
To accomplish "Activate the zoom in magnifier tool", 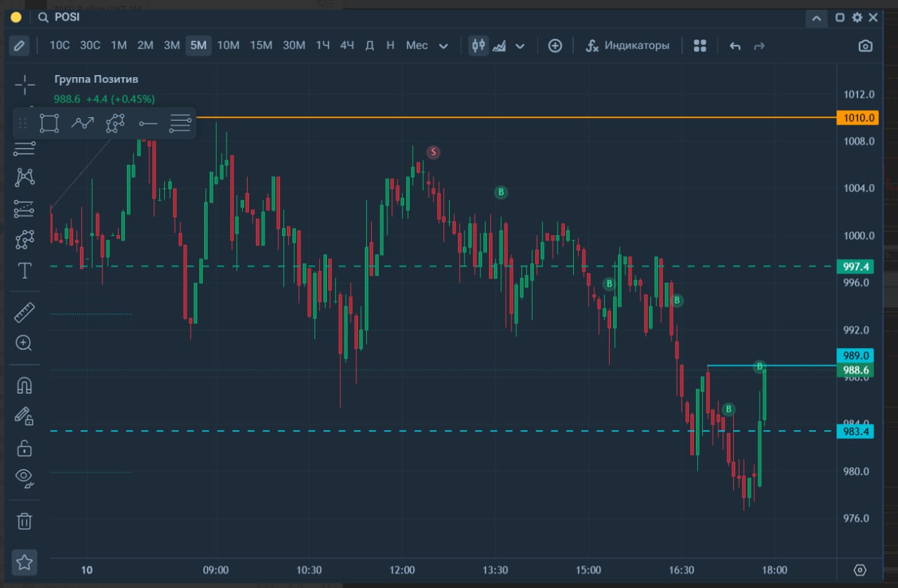I will click(x=25, y=343).
